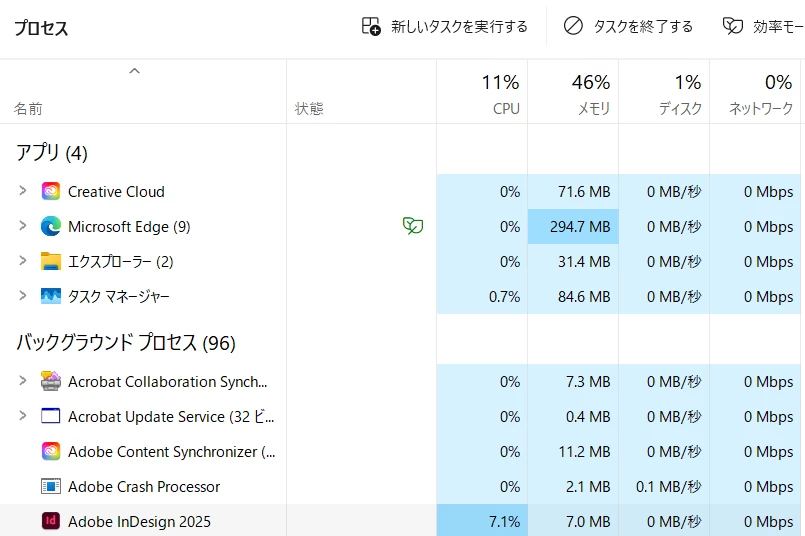
Task: Click the 新しいタスクを実行する icon
Action: tap(371, 26)
